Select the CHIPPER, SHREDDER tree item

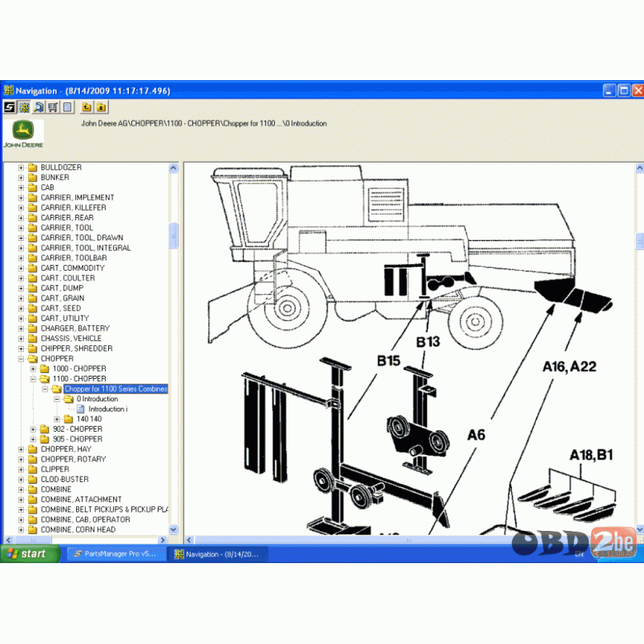(77, 348)
